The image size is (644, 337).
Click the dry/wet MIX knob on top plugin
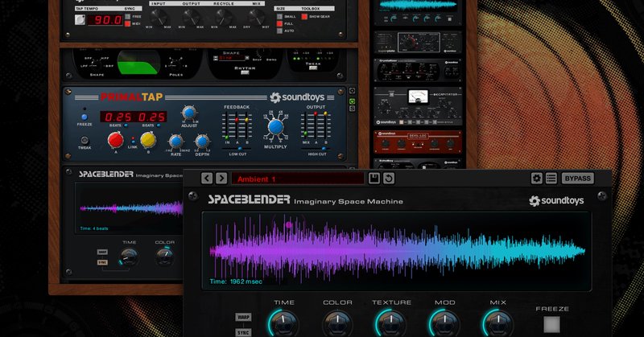pyautogui.click(x=256, y=17)
